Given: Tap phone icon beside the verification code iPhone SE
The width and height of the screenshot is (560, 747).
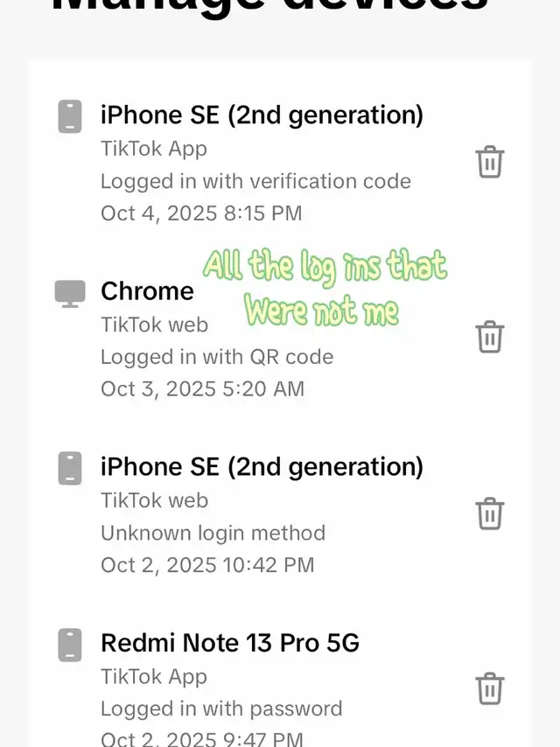Looking at the screenshot, I should 70,116.
